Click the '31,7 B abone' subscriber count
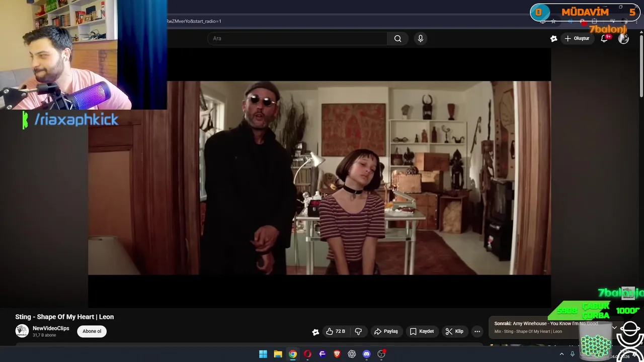Image resolution: width=644 pixels, height=362 pixels. [x=44, y=335]
